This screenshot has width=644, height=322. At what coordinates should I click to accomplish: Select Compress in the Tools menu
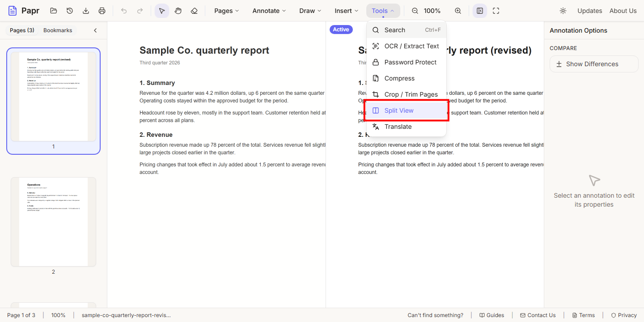point(407,78)
